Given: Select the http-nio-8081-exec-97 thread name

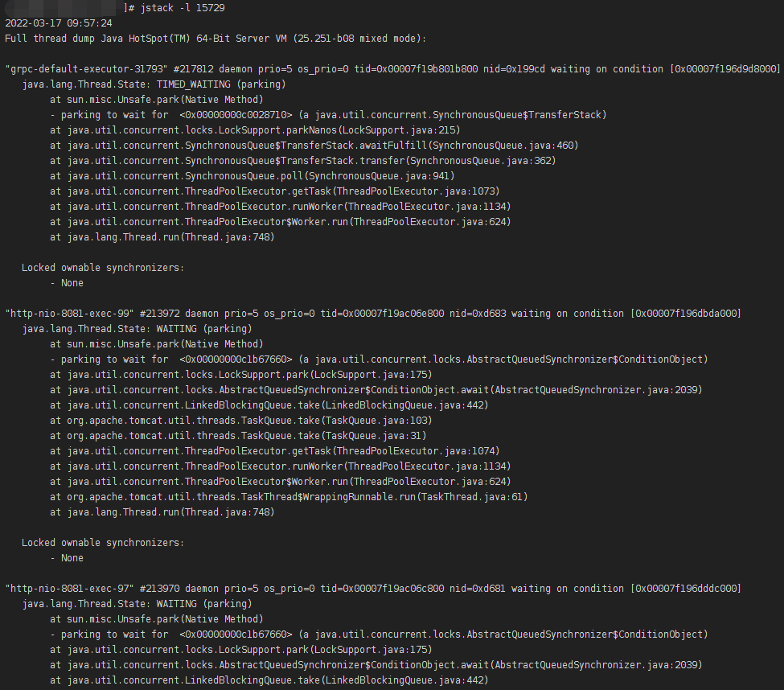Looking at the screenshot, I should click(x=72, y=588).
